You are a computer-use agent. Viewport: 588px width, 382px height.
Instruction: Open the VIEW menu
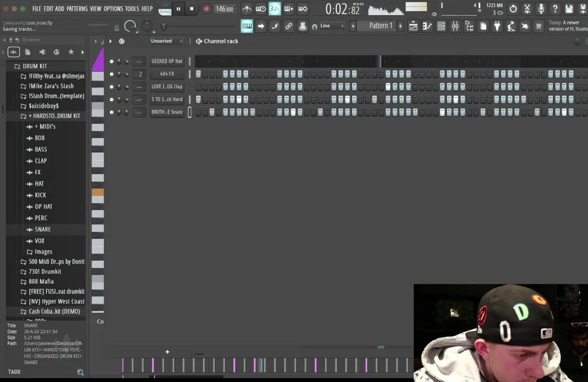(x=95, y=8)
